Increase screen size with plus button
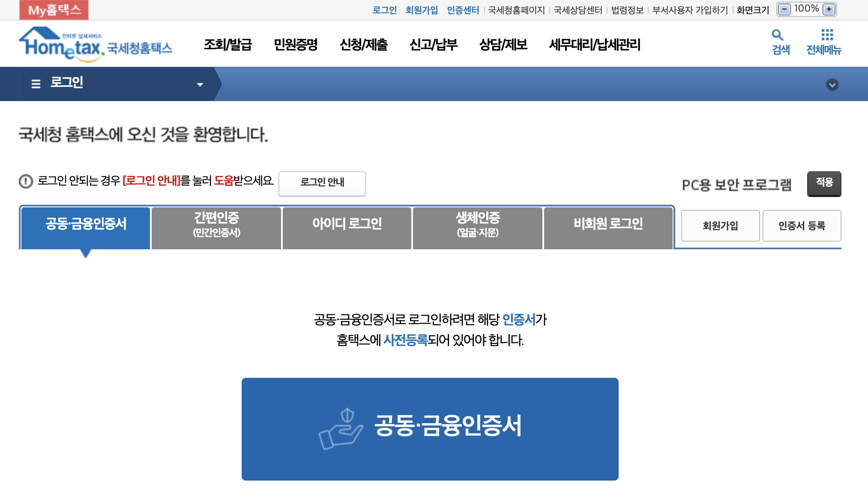The width and height of the screenshot is (868, 502). [829, 9]
